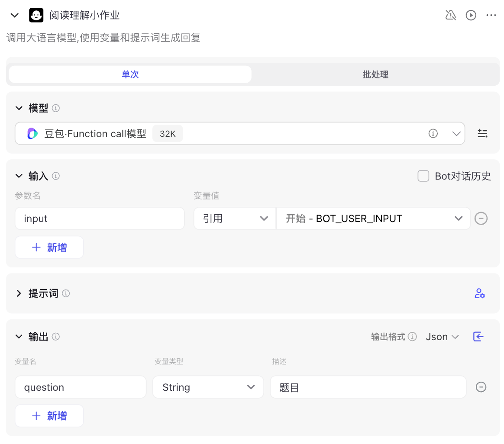Switch to the 批处理 tab

[x=375, y=74]
